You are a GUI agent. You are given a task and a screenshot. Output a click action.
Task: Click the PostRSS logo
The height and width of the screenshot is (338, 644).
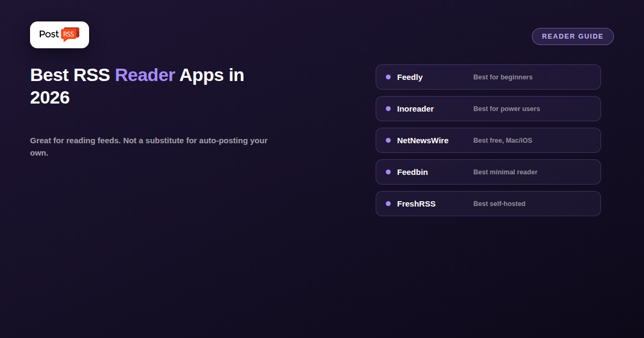click(60, 35)
